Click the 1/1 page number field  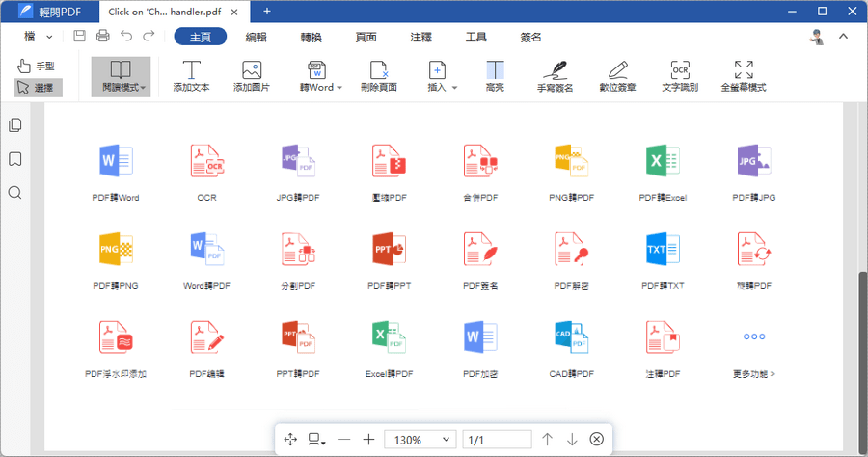coord(497,440)
